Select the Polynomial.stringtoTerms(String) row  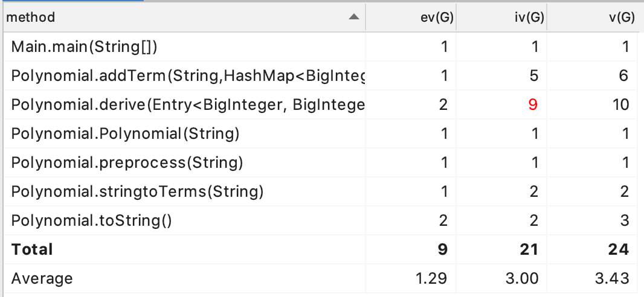138,191
